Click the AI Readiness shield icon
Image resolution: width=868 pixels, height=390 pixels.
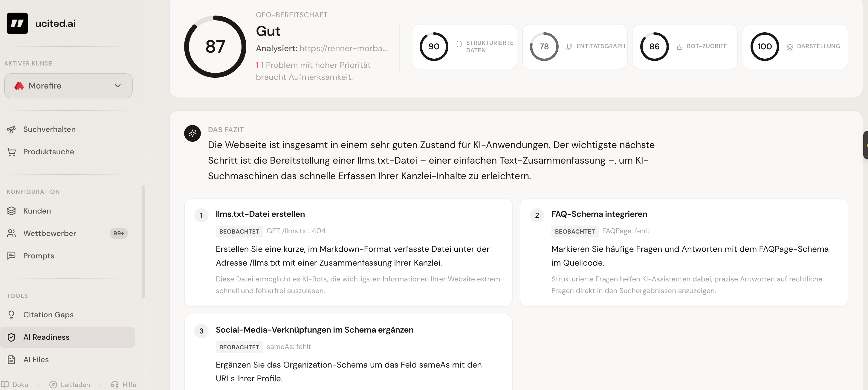[11, 337]
